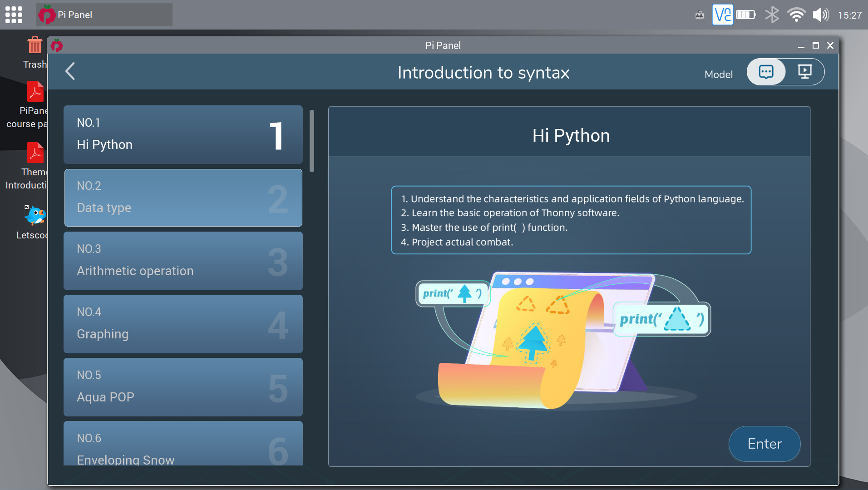Click the Pi Panel window title-bar logo

pyautogui.click(x=57, y=45)
